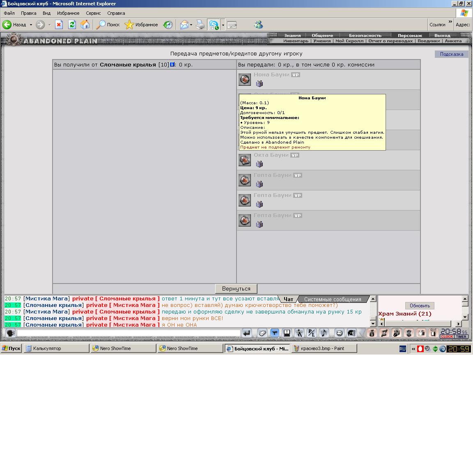Open the Messenger people icon
473x476 pixels.
pyautogui.click(x=259, y=25)
